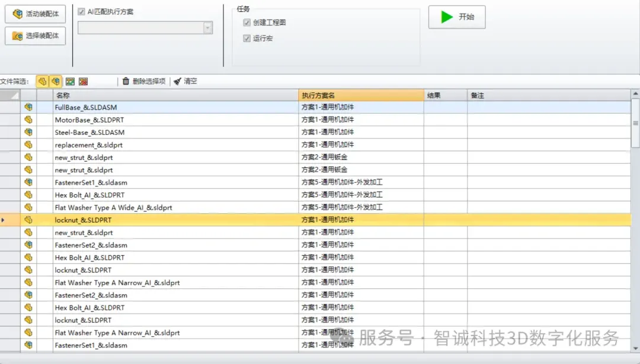Sort by the 名称 column header

coord(175,95)
